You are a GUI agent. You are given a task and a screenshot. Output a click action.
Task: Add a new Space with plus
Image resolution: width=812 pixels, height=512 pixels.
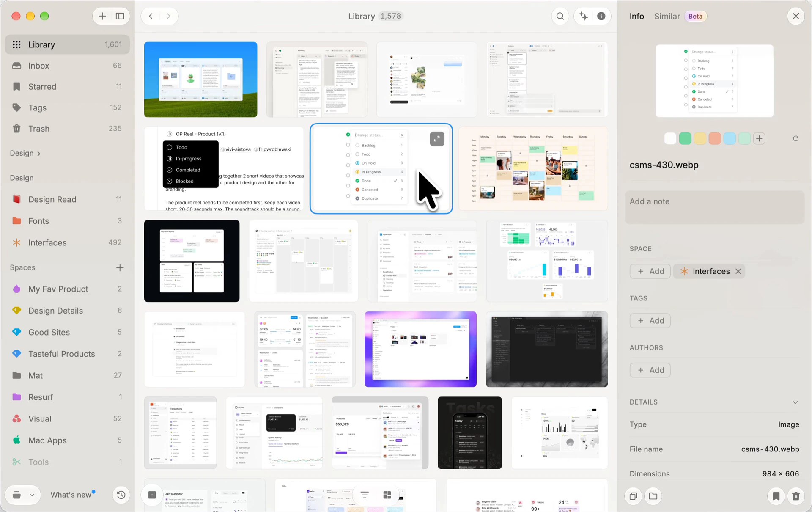(x=120, y=267)
